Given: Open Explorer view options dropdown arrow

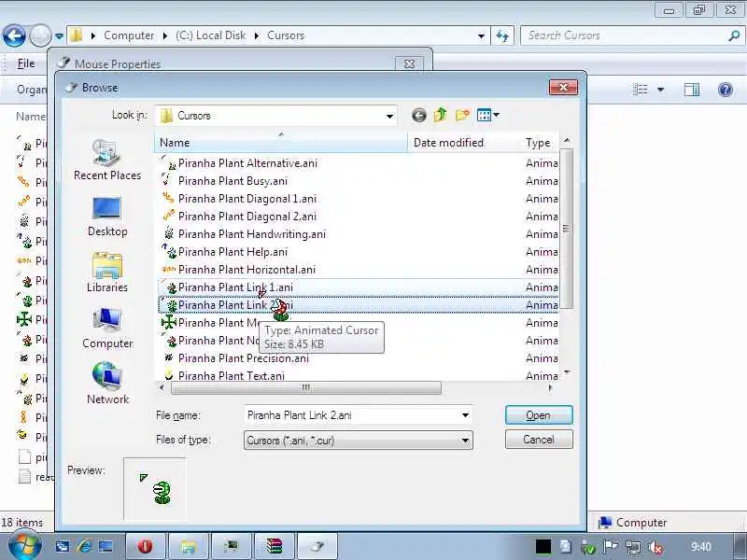Looking at the screenshot, I should click(661, 89).
